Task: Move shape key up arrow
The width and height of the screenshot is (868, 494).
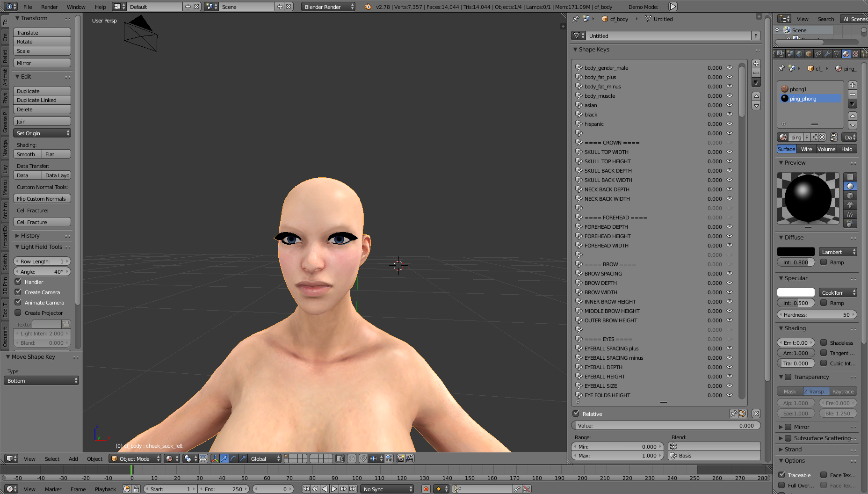Action: click(756, 96)
